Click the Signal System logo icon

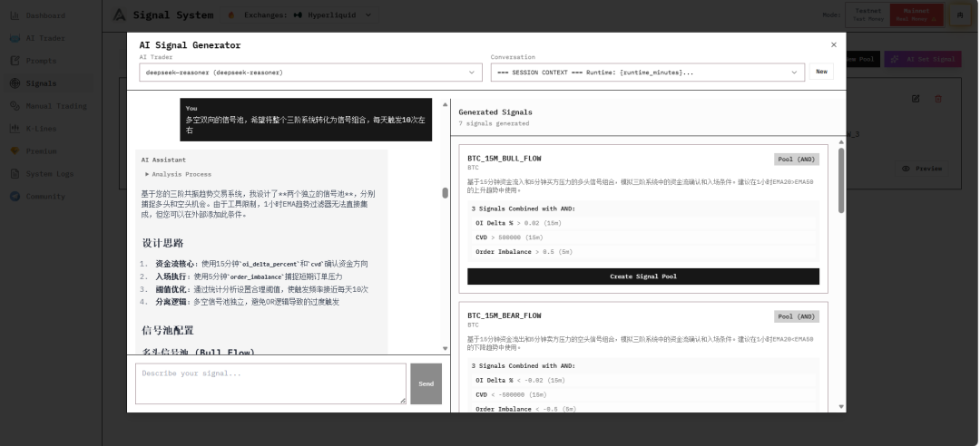pos(120,15)
